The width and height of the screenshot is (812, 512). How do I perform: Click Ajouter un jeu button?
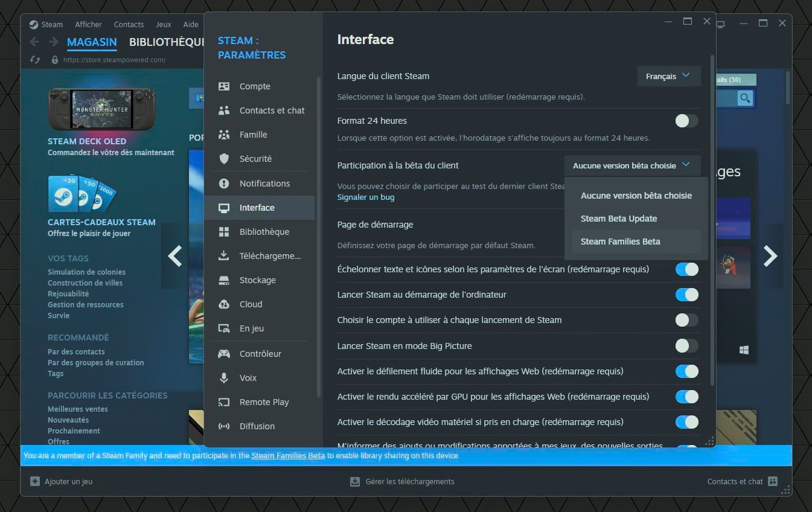(x=62, y=482)
